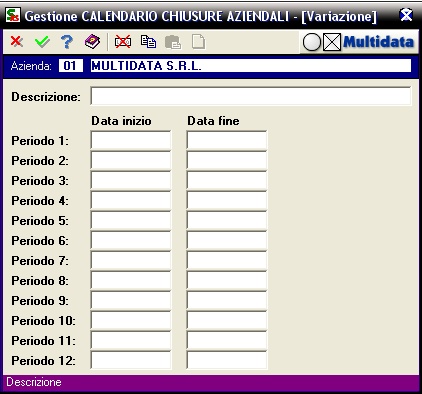Confirm with the green checkmark icon

[x=42, y=42]
